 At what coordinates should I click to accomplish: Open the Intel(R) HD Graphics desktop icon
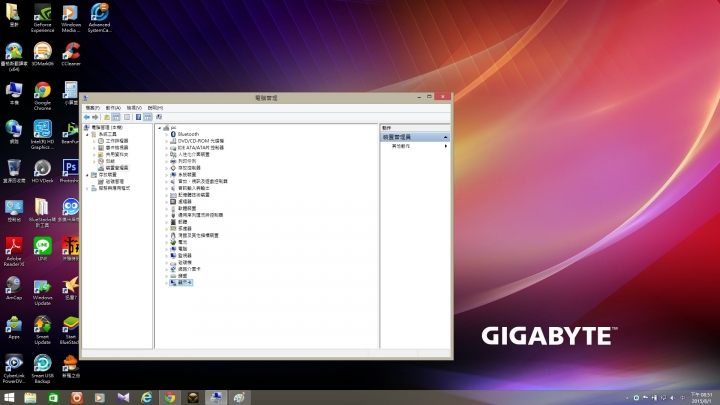(42, 135)
